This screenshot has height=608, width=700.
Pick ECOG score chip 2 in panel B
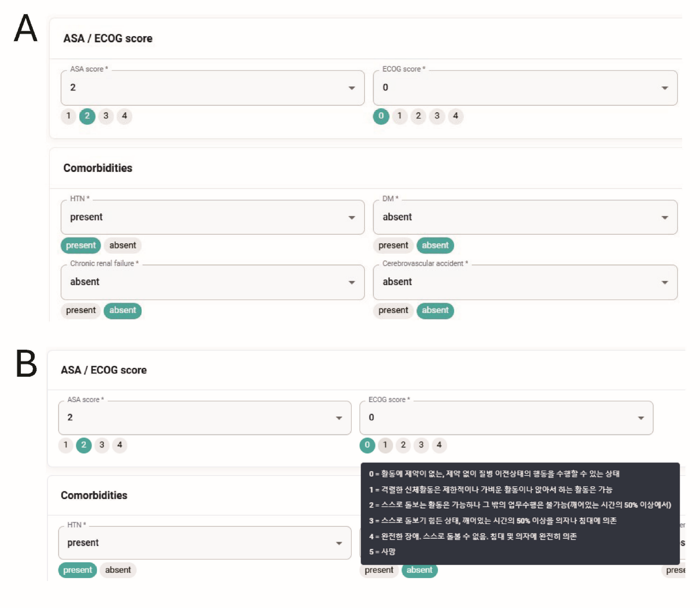(x=403, y=445)
